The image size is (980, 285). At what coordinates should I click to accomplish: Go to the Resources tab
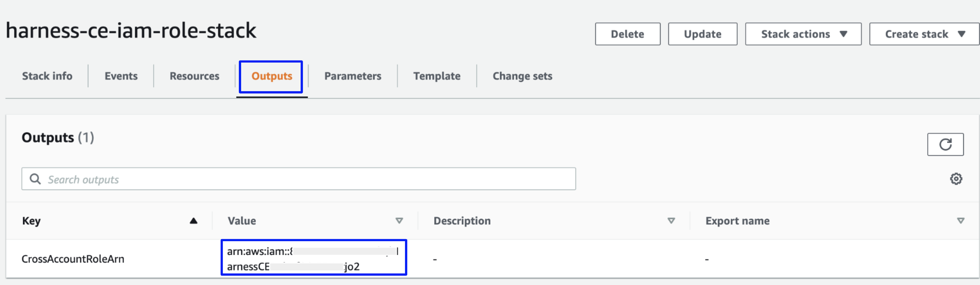click(x=195, y=76)
